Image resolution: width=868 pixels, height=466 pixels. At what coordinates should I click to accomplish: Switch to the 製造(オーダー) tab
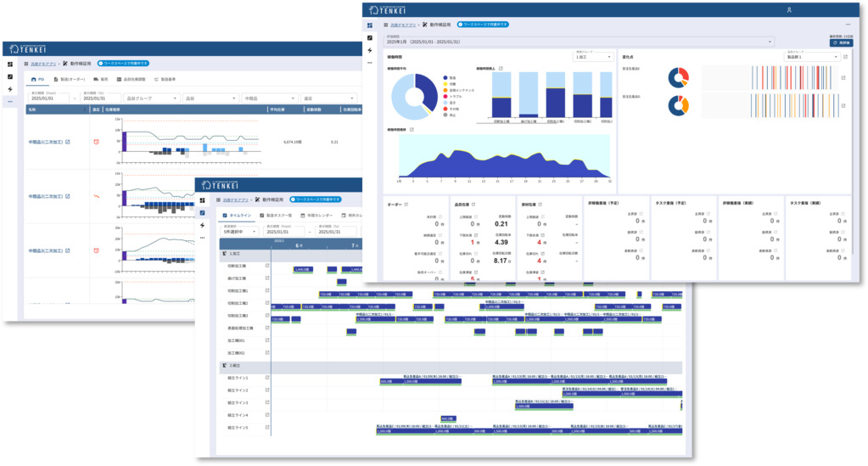click(69, 79)
